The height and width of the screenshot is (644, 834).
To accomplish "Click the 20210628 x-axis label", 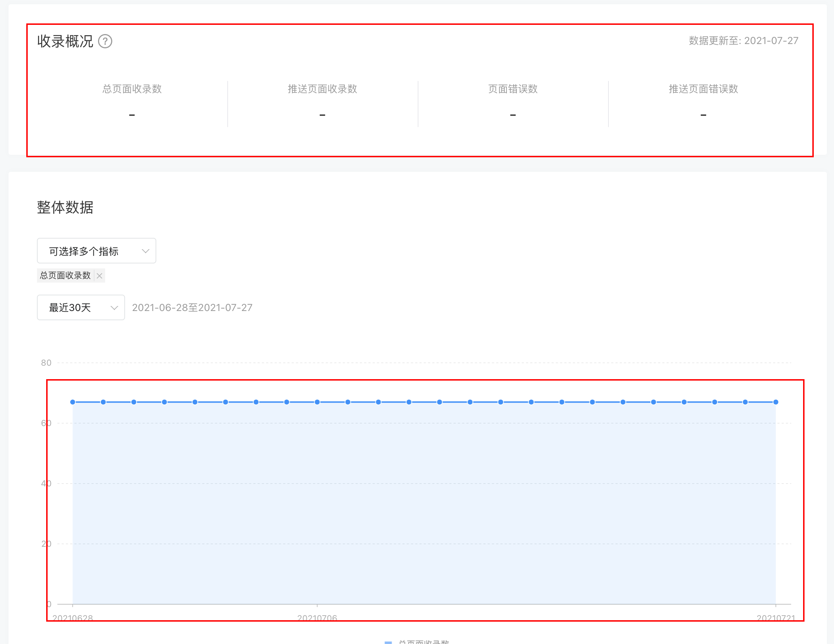I will coord(72,617).
